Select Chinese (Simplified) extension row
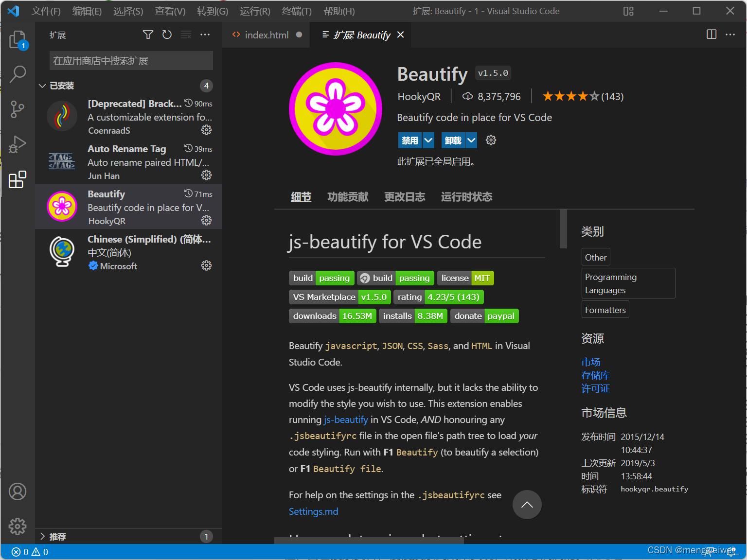747x560 pixels. [x=128, y=252]
